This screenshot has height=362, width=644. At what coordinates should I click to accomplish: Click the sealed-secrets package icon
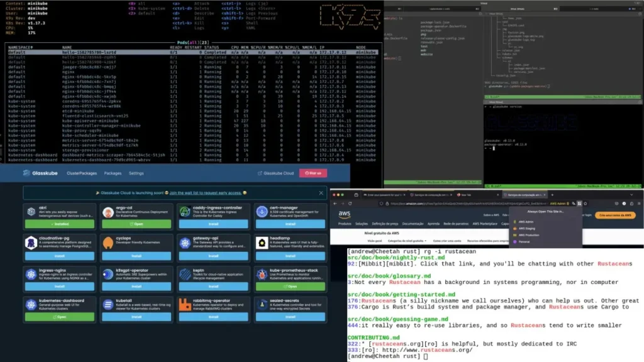262,305
